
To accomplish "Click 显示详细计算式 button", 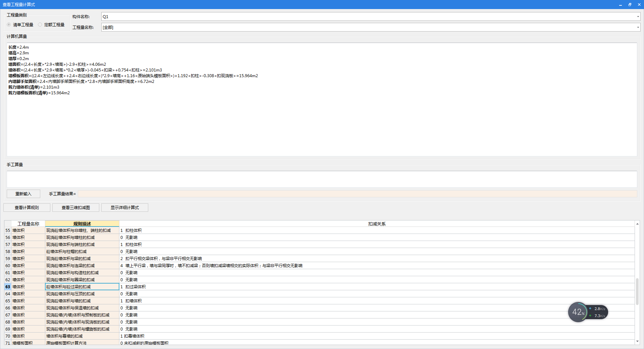I will [125, 208].
